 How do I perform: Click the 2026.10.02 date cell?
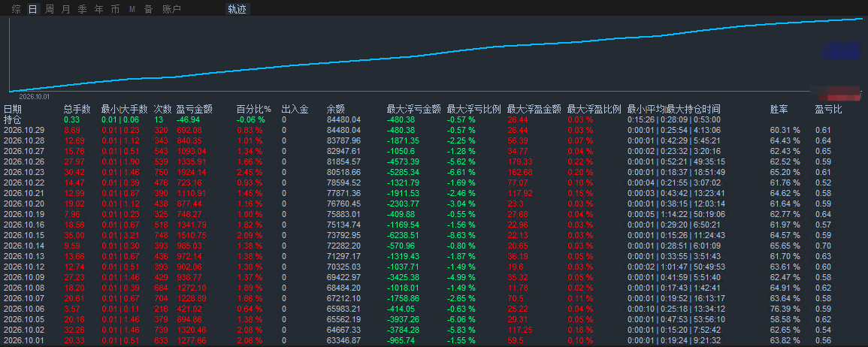point(24,330)
